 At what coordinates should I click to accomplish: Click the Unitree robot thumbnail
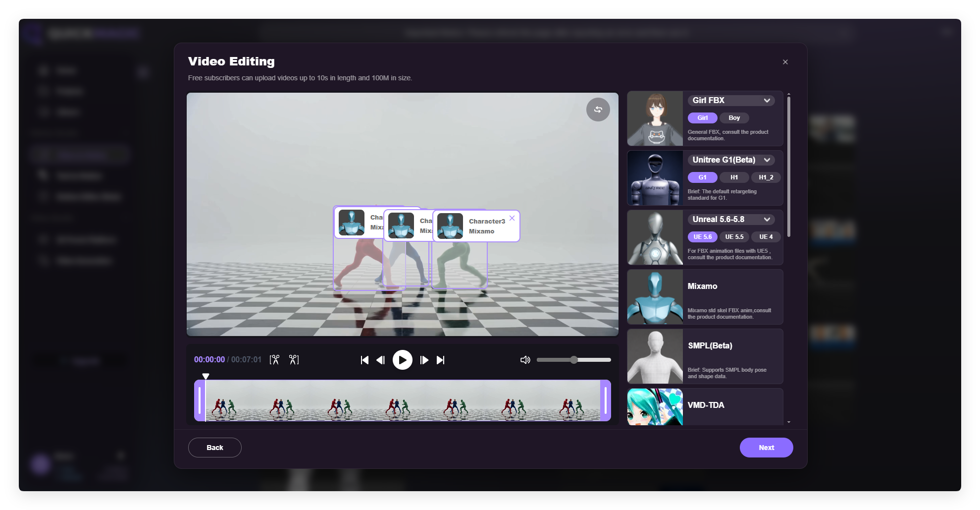(x=655, y=178)
